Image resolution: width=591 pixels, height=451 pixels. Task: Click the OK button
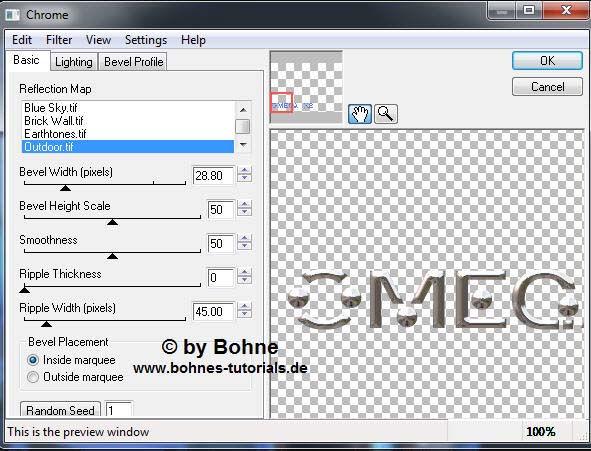tap(547, 61)
